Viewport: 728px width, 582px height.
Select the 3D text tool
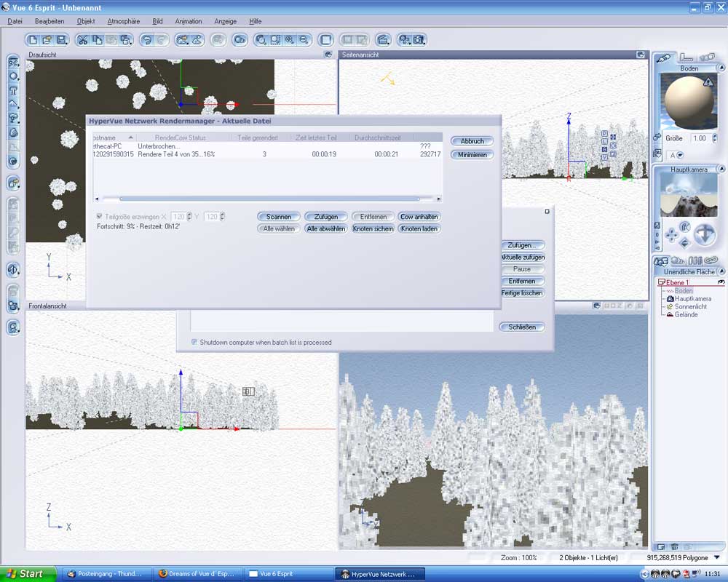coord(13,90)
